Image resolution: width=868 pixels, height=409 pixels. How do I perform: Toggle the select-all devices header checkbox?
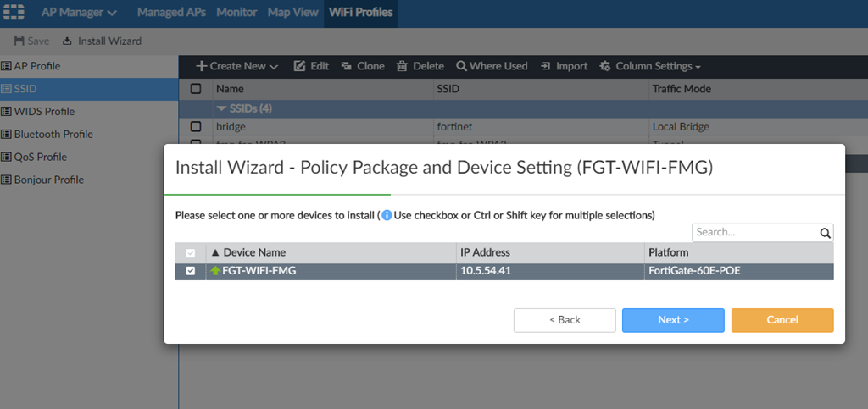pos(190,252)
